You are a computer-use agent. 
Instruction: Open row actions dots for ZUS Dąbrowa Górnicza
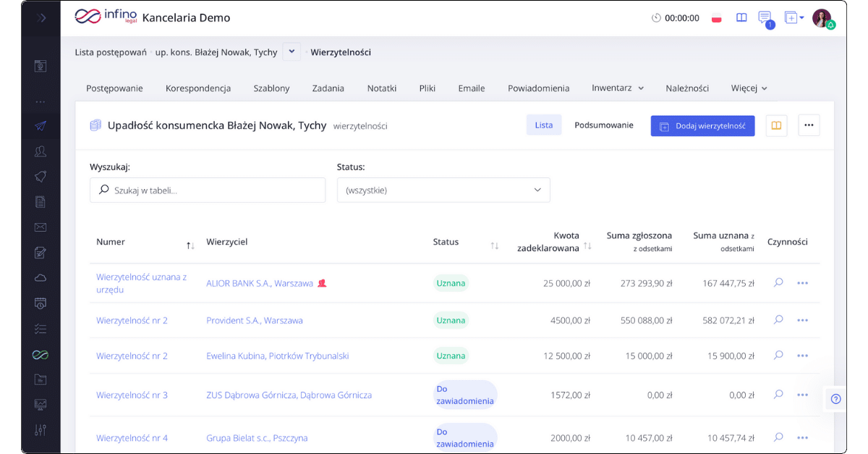click(x=802, y=395)
